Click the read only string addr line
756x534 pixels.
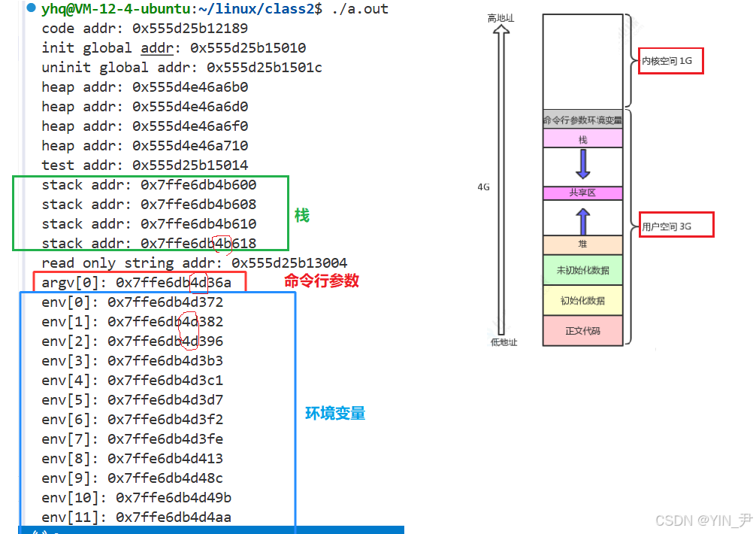pyautogui.click(x=195, y=263)
